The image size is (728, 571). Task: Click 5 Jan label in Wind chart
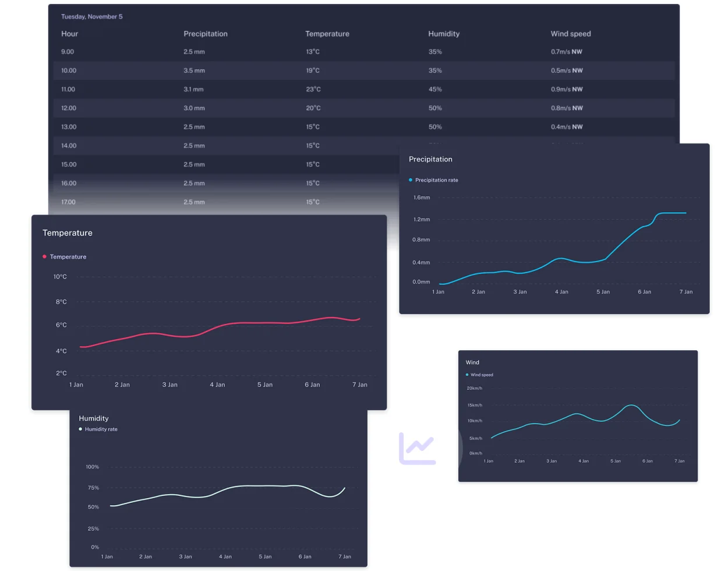[616, 461]
